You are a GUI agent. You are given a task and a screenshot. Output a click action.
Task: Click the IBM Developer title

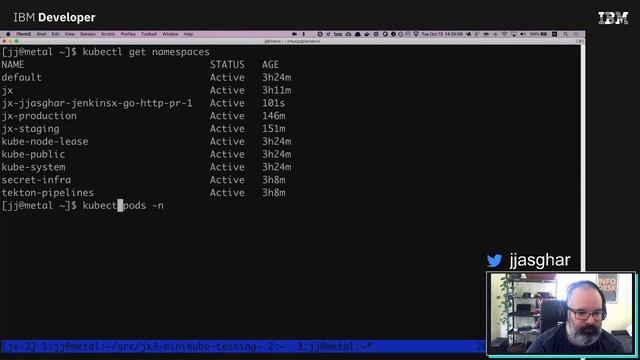point(54,18)
